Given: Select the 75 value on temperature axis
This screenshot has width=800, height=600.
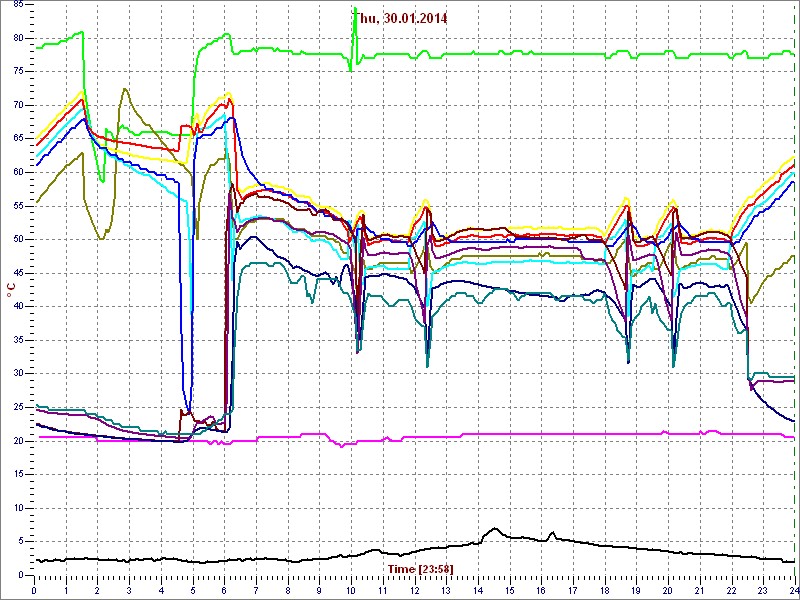Looking at the screenshot, I should tap(17, 72).
